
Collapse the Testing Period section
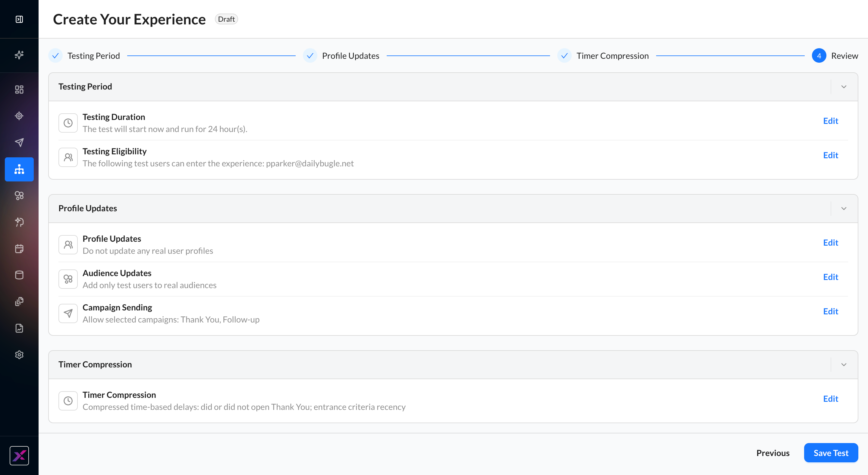pos(844,87)
